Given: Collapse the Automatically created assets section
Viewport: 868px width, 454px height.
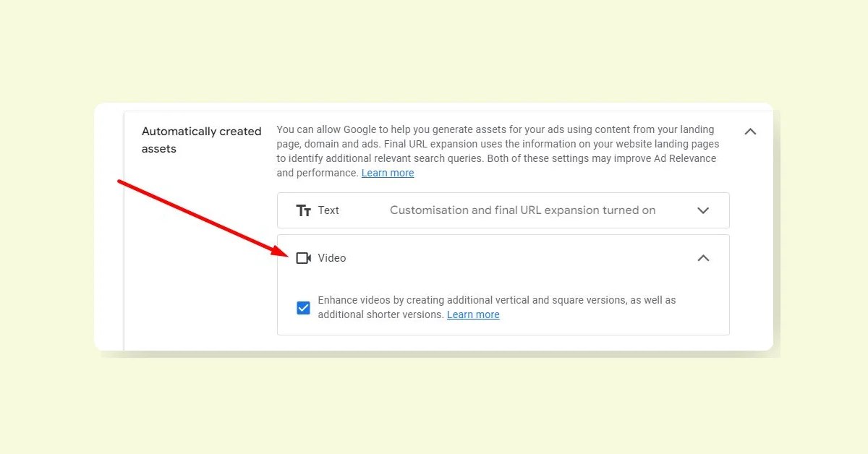Looking at the screenshot, I should [x=750, y=132].
